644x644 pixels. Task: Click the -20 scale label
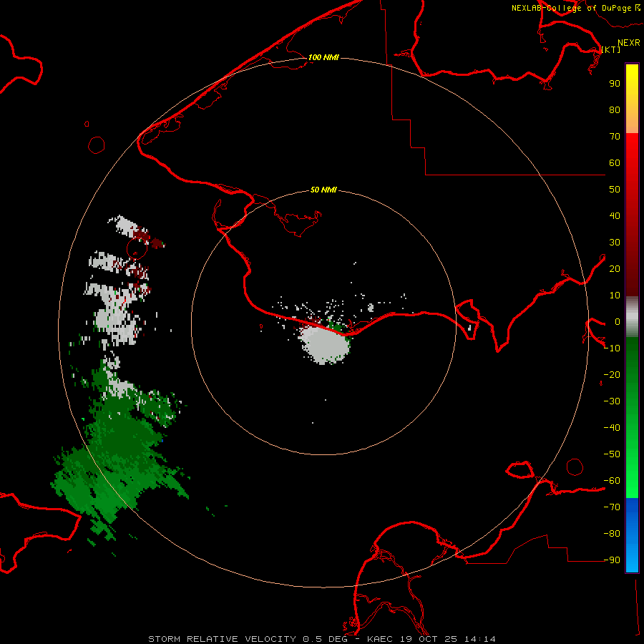pyautogui.click(x=612, y=374)
